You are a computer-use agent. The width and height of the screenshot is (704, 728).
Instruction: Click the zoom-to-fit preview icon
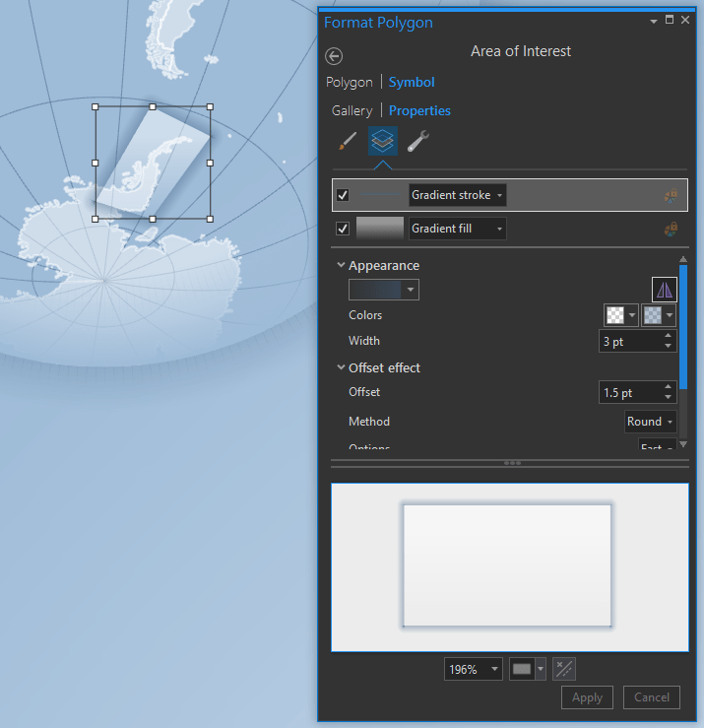click(564, 669)
